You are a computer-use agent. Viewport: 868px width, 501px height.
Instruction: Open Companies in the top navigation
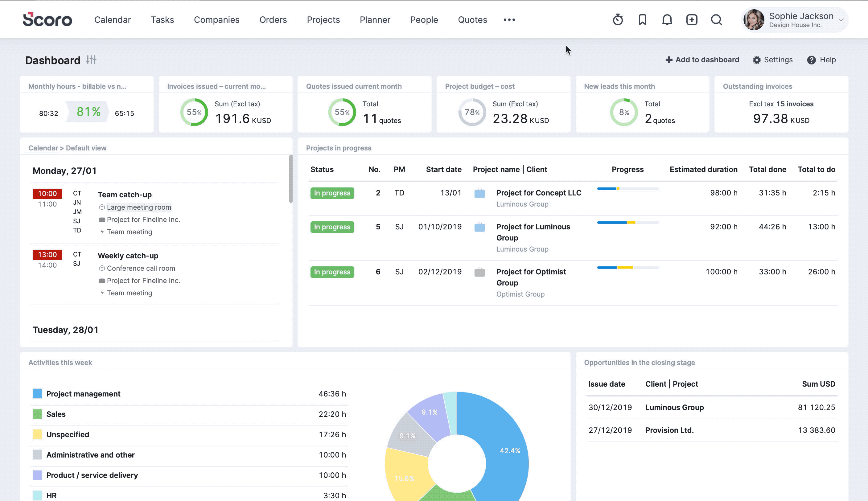(217, 20)
